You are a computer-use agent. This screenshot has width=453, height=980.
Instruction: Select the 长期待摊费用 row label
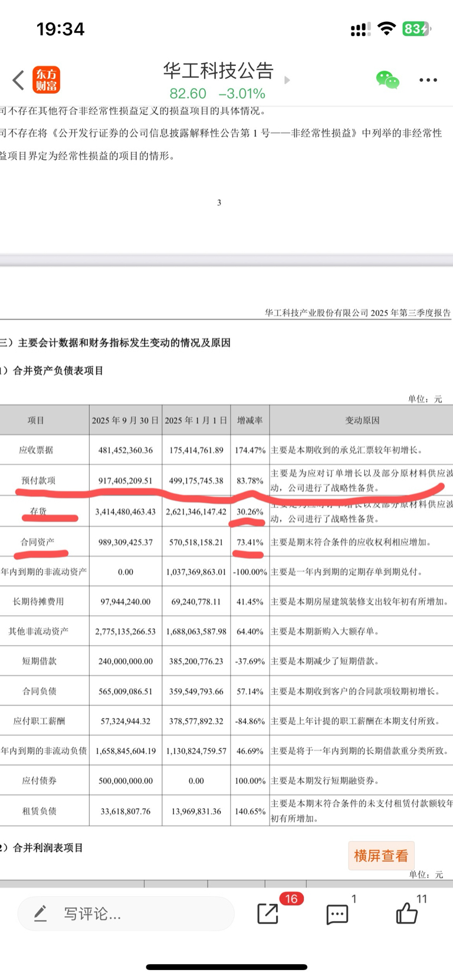pyautogui.click(x=38, y=602)
